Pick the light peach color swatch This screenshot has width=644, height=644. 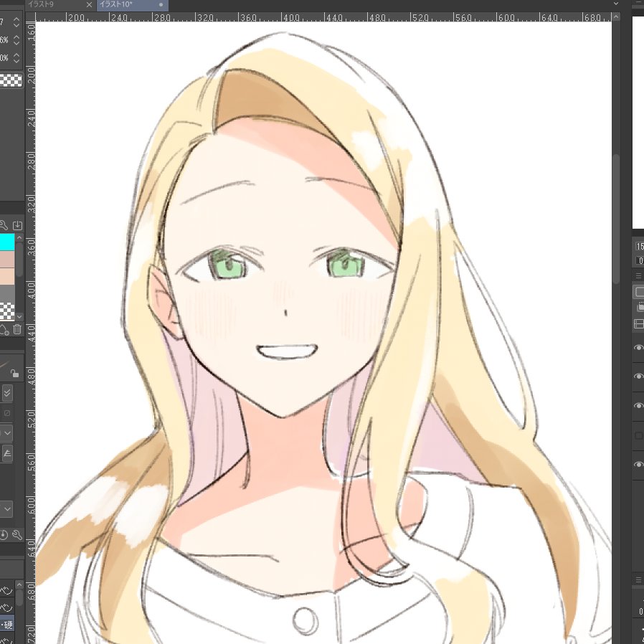7,276
